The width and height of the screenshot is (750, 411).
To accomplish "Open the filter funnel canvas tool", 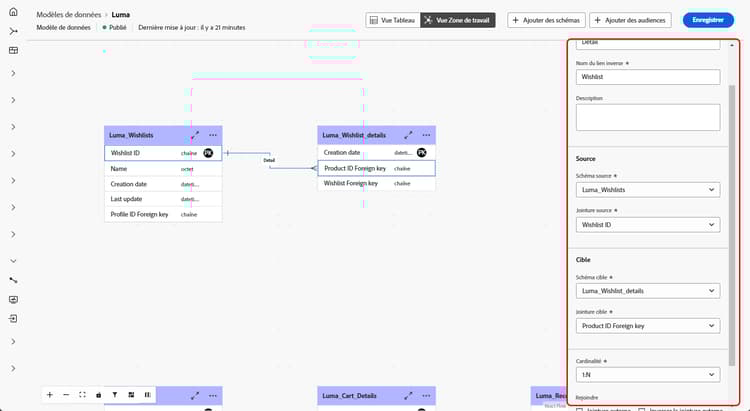I will pos(115,395).
